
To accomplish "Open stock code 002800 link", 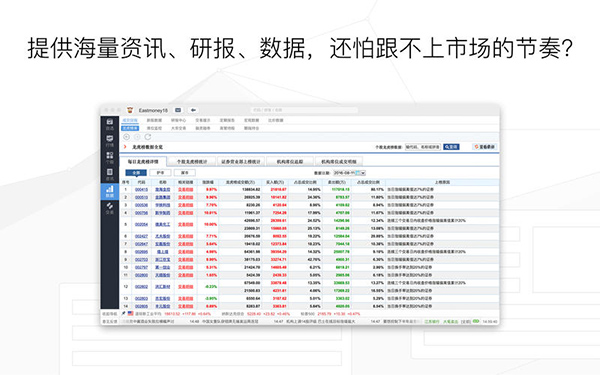I will [141, 275].
